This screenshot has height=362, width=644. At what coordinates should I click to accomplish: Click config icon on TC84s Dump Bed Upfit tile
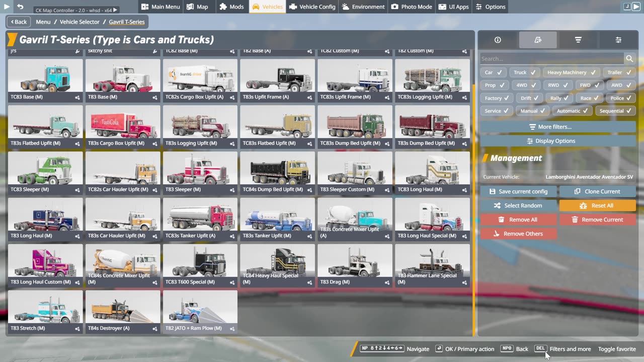[x=309, y=190]
